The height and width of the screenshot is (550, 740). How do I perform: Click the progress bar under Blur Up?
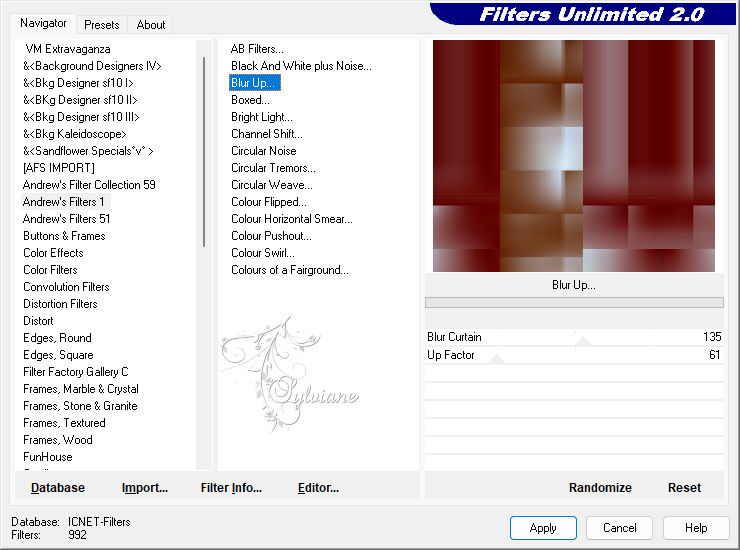(574, 303)
